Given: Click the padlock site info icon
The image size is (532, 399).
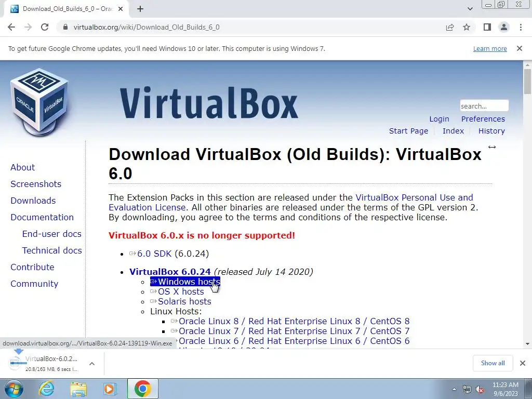Looking at the screenshot, I should point(65,27).
